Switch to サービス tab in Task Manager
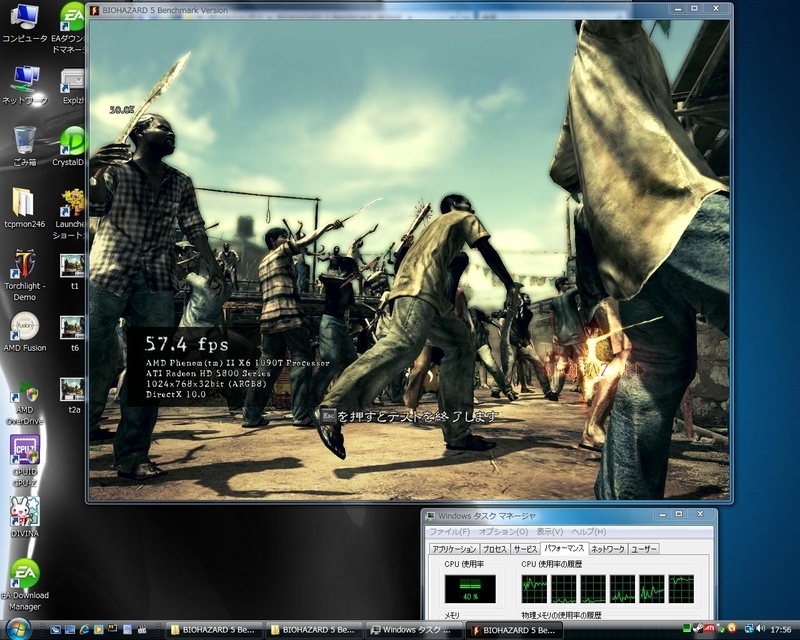Image resolution: width=800 pixels, height=640 pixels. coord(525,549)
